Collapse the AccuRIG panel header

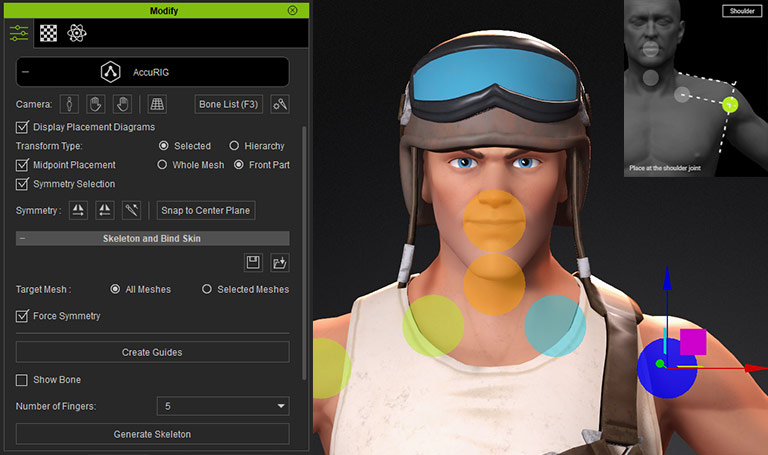click(x=25, y=72)
